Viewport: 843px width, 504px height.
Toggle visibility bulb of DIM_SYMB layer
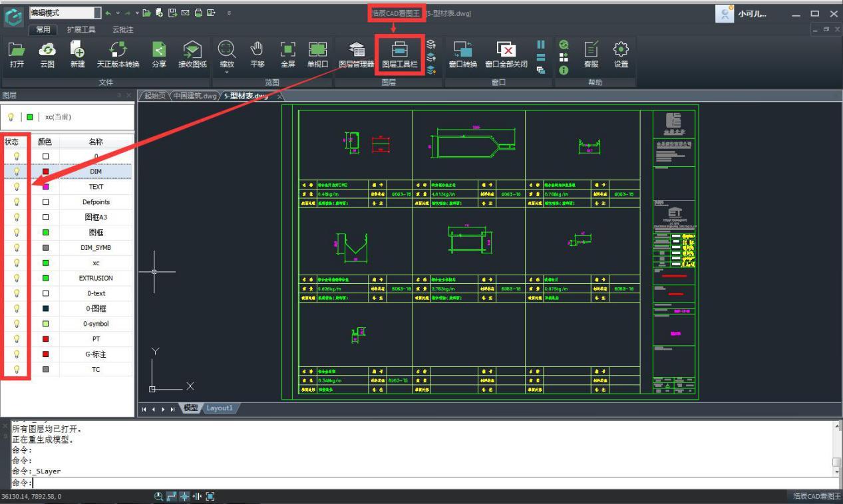tap(16, 248)
